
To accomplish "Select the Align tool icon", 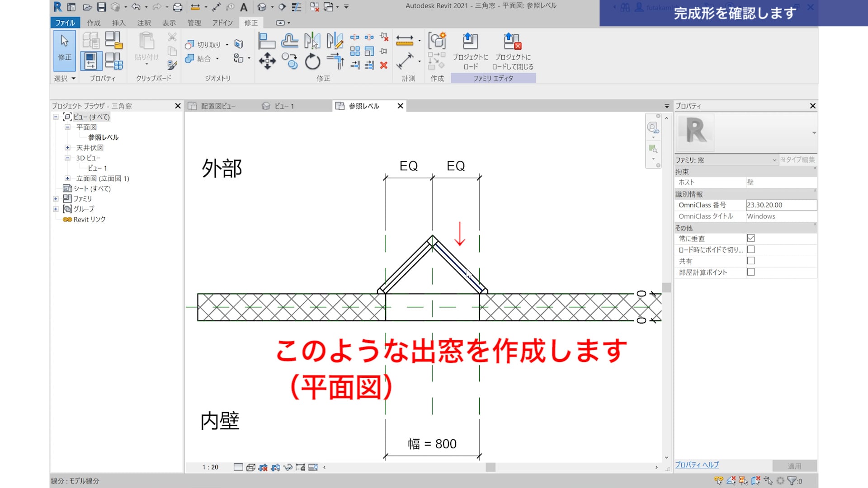I will point(266,41).
